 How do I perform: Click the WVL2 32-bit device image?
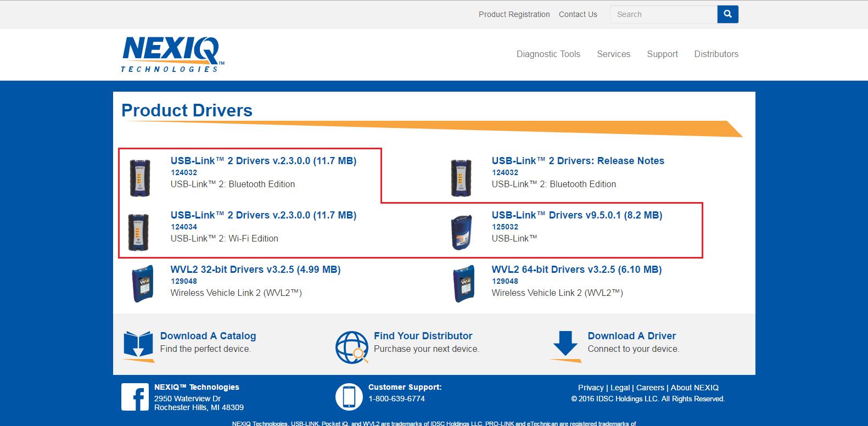(x=143, y=284)
